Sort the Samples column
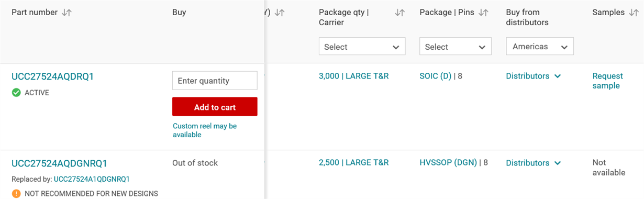The width and height of the screenshot is (644, 199). pyautogui.click(x=634, y=13)
